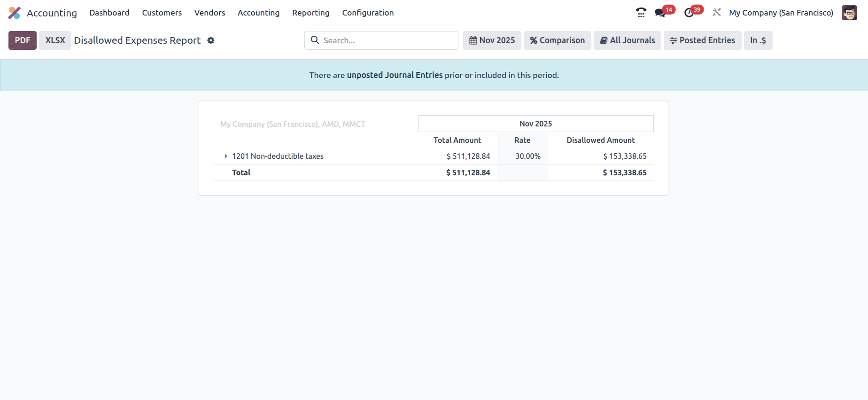868x400 pixels.
Task: Open the Nov 2025 date filter
Action: pyautogui.click(x=492, y=40)
